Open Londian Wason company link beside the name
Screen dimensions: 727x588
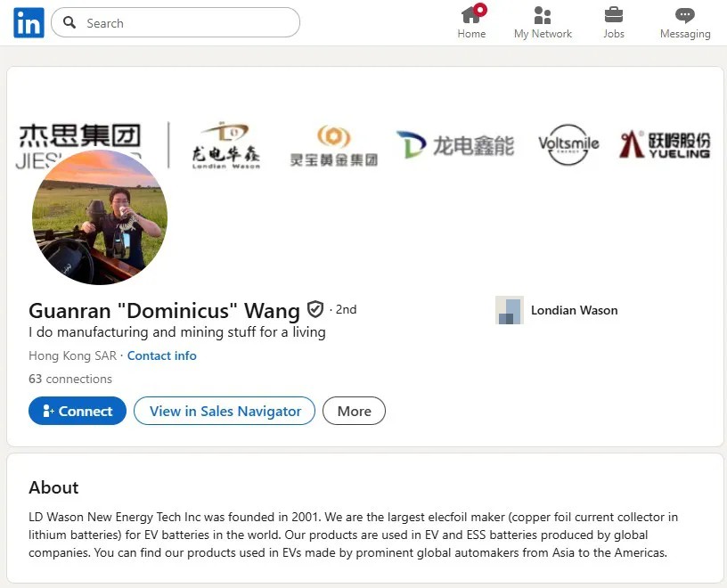click(574, 310)
